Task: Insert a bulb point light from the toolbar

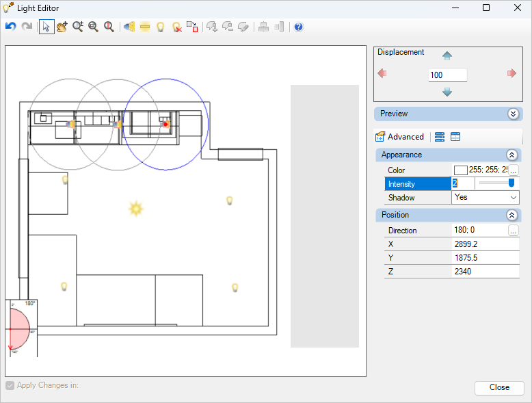Action: [161, 27]
